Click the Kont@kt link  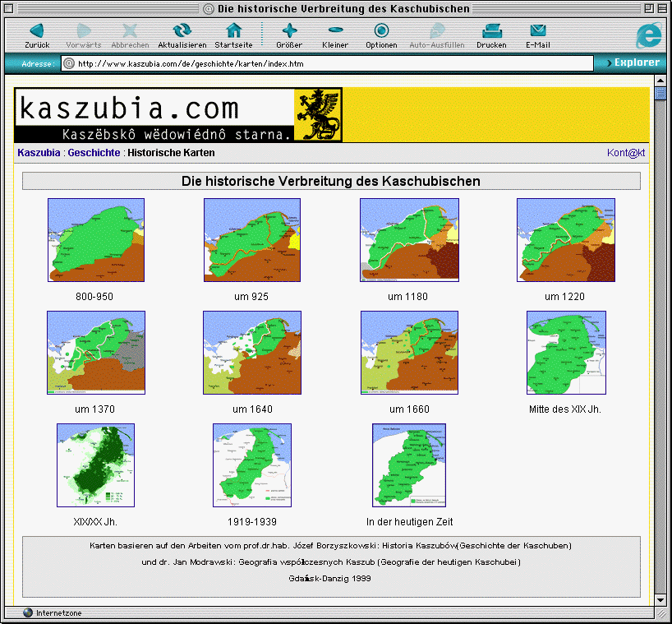point(626,153)
